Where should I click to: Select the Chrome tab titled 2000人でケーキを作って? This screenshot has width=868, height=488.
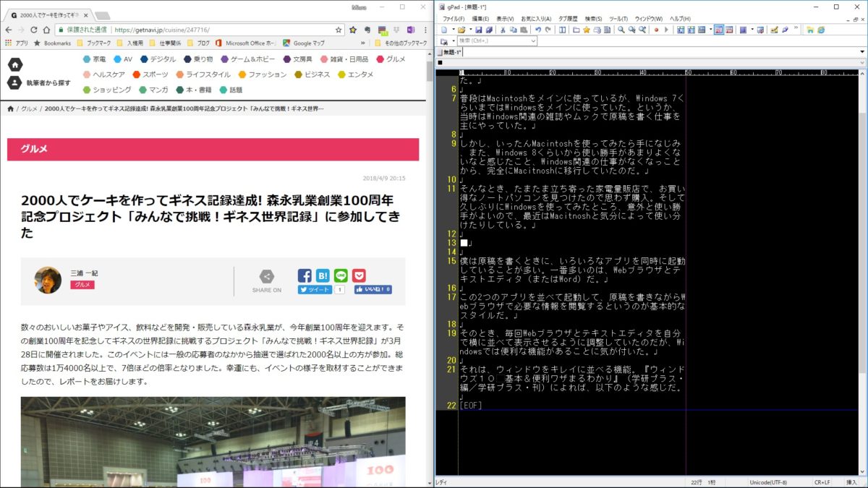[49, 15]
